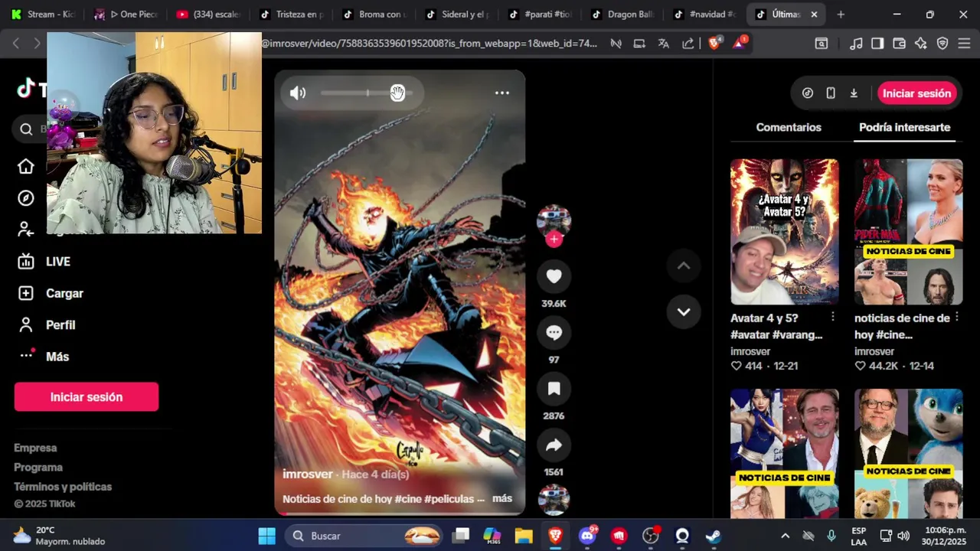This screenshot has height=551, width=980.
Task: Open the three-dot video options menu
Action: coord(502,93)
